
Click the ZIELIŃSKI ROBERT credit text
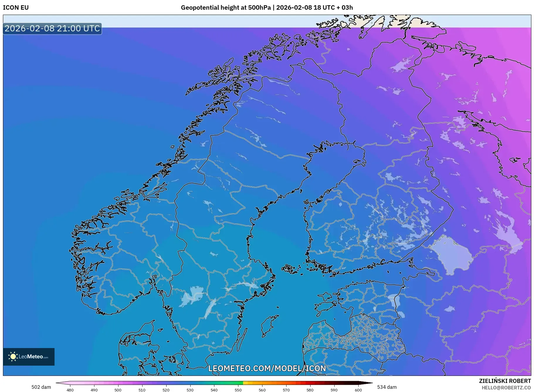click(x=505, y=380)
